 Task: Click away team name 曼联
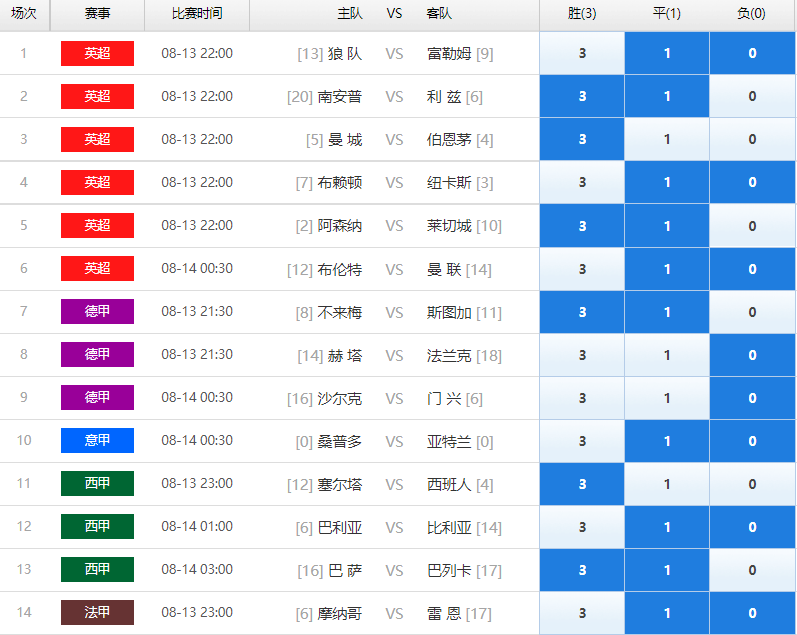[x=444, y=269]
